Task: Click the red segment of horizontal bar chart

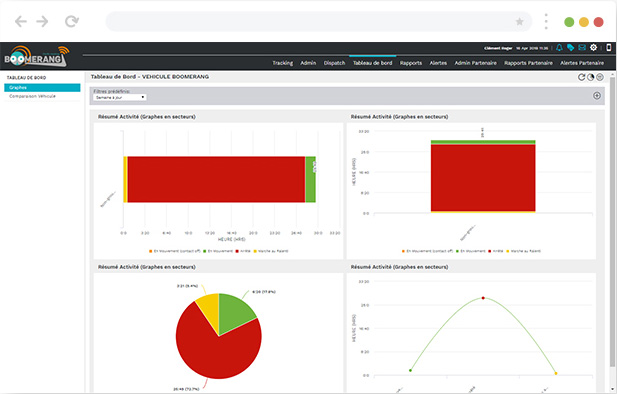Action: pos(216,179)
